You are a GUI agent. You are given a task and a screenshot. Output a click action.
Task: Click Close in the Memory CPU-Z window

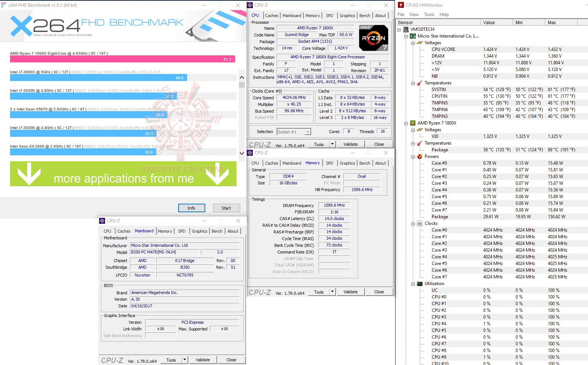click(x=379, y=292)
